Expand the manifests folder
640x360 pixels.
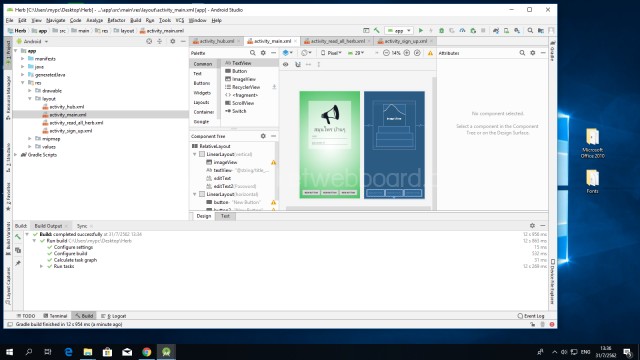click(23, 59)
